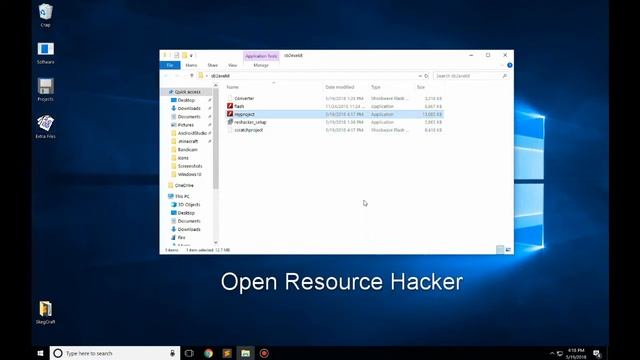Click the network icon in system tray
Image resolution: width=640 pixels, height=360 pixels.
tap(560, 353)
